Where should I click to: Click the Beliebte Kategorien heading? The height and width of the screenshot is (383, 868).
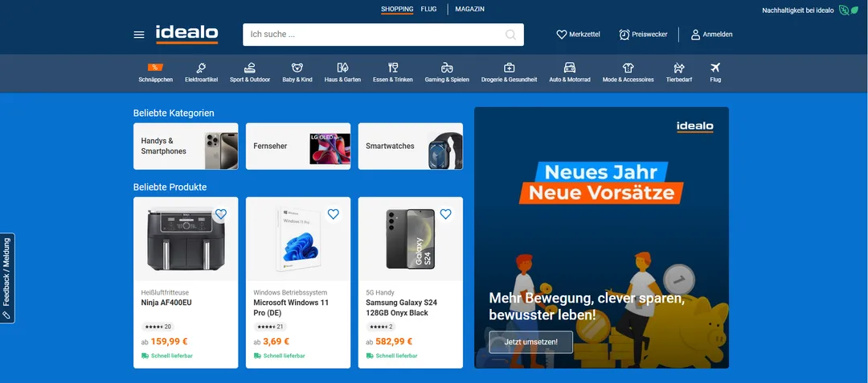click(x=174, y=113)
